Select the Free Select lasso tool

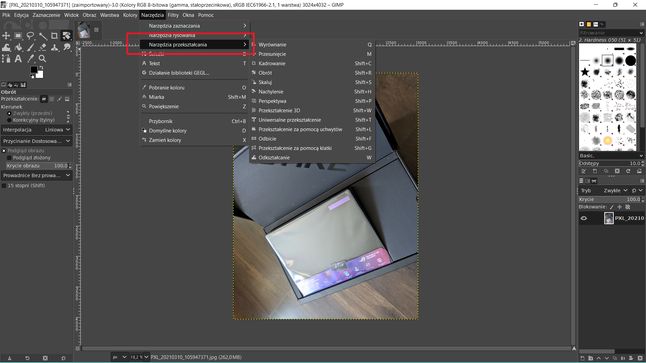30,36
